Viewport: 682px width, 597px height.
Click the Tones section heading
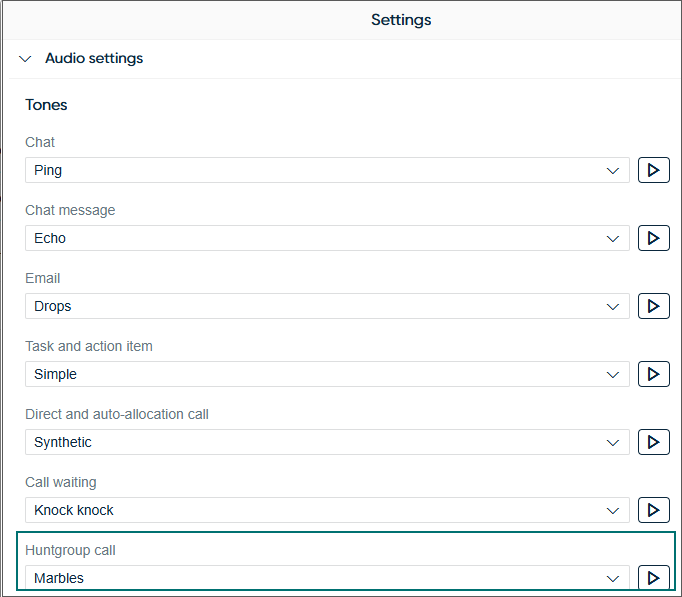[46, 105]
